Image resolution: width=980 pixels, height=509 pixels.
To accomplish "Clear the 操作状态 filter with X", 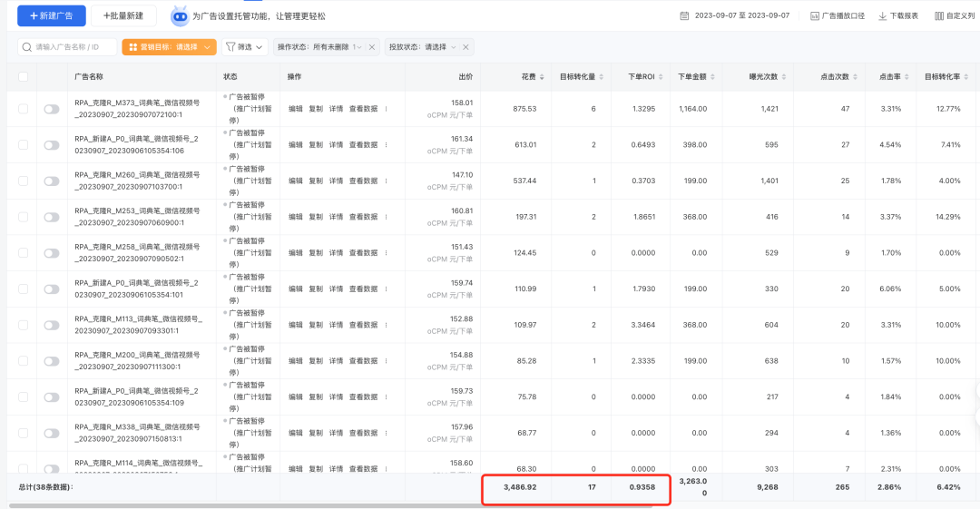I will pyautogui.click(x=372, y=47).
